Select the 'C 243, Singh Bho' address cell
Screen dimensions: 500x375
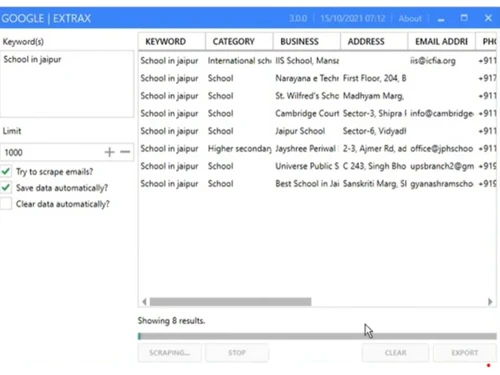point(374,166)
